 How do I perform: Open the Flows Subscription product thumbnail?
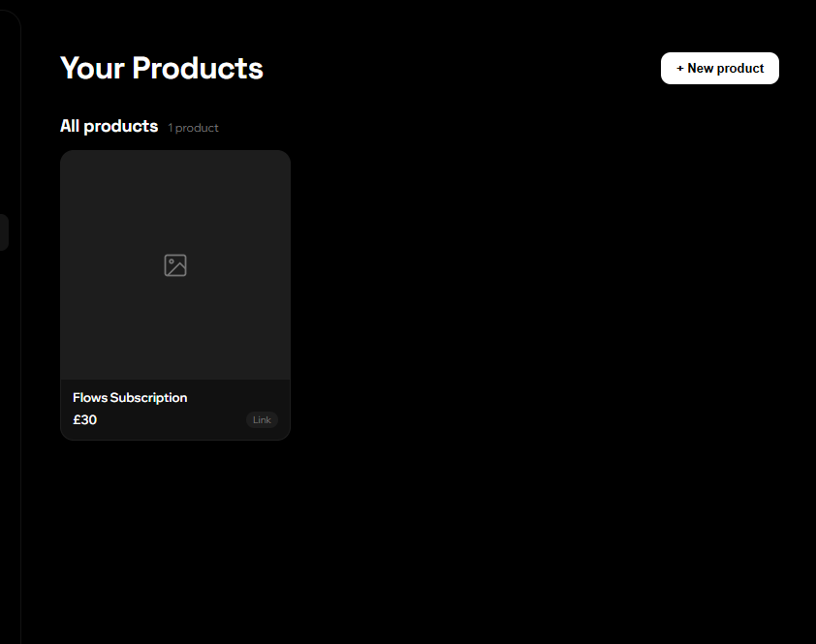[175, 264]
